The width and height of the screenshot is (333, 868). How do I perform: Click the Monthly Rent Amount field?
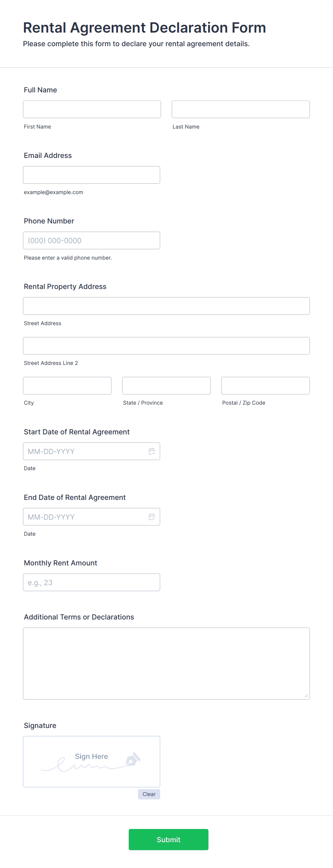click(x=92, y=582)
